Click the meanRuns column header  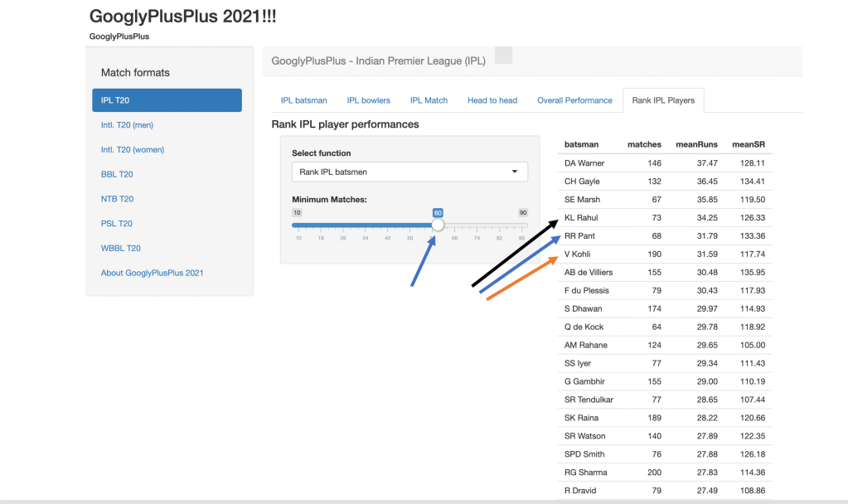(x=696, y=144)
